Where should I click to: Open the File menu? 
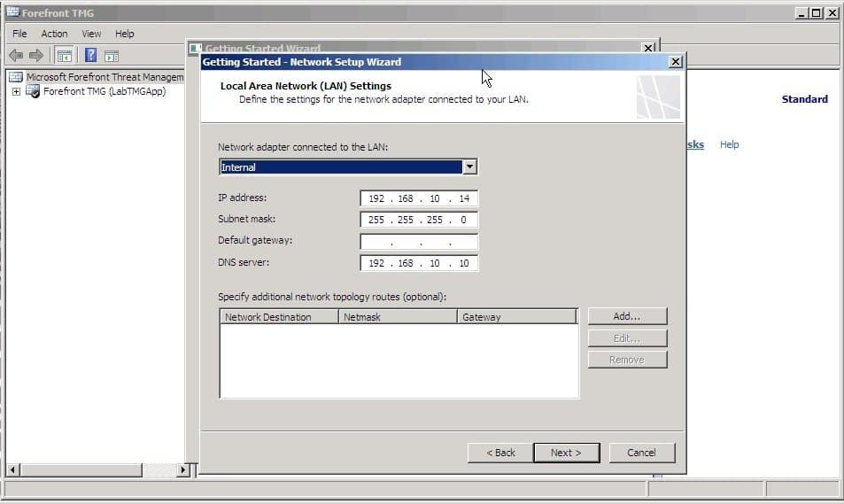pos(19,34)
